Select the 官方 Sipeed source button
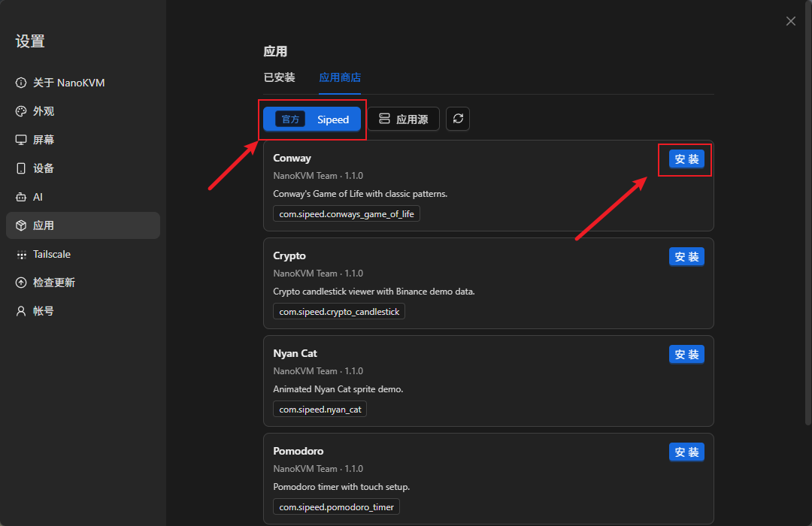The height and width of the screenshot is (526, 812). click(312, 119)
